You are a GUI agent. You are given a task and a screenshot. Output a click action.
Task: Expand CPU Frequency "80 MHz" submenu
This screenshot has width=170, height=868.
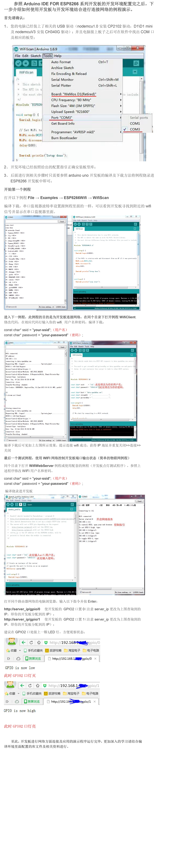coord(82,100)
